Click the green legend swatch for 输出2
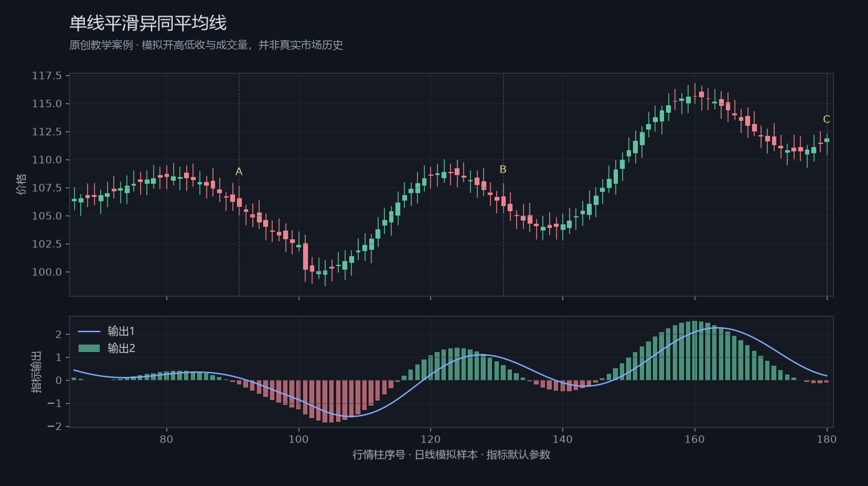868x486 pixels. coord(89,348)
